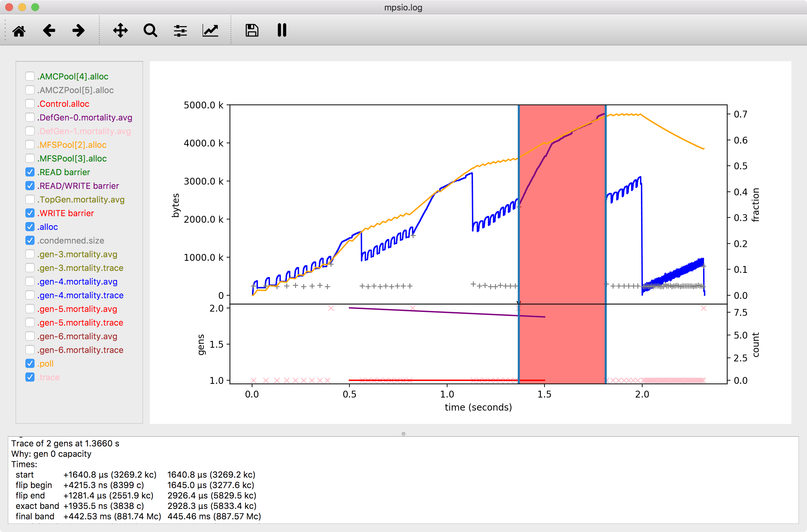Go back to previous view arrow
Image resolution: width=807 pixels, height=532 pixels.
click(49, 31)
